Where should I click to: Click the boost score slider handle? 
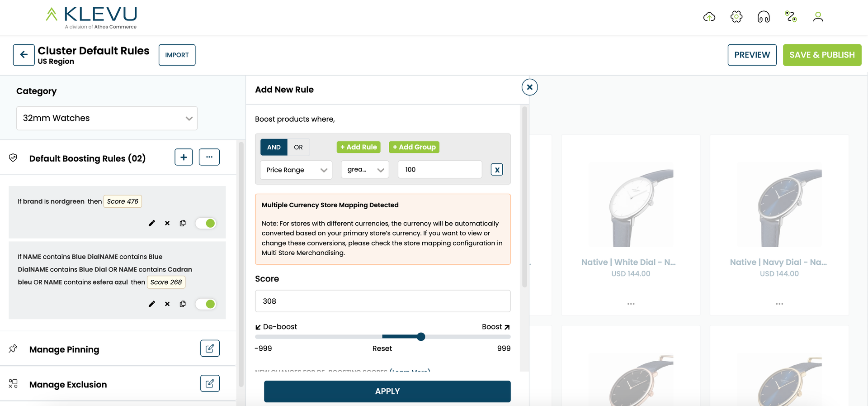click(421, 337)
